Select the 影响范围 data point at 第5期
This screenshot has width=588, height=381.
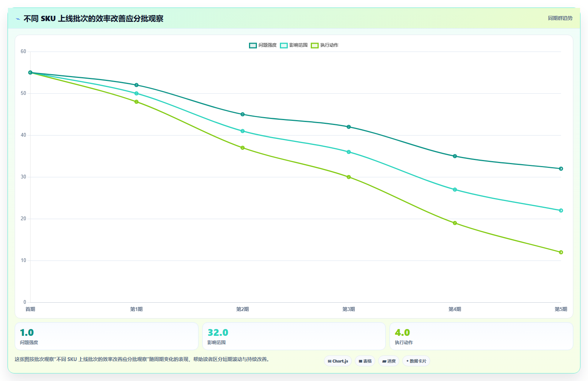(x=561, y=210)
